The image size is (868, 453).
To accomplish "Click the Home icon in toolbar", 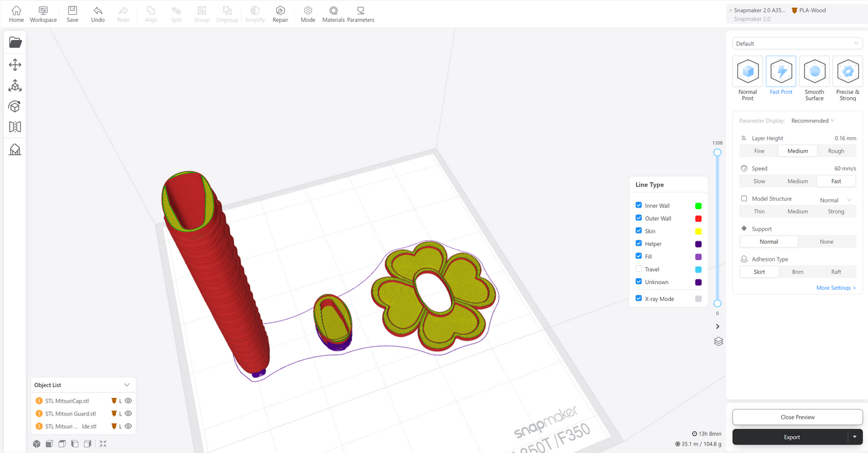I will (x=16, y=11).
